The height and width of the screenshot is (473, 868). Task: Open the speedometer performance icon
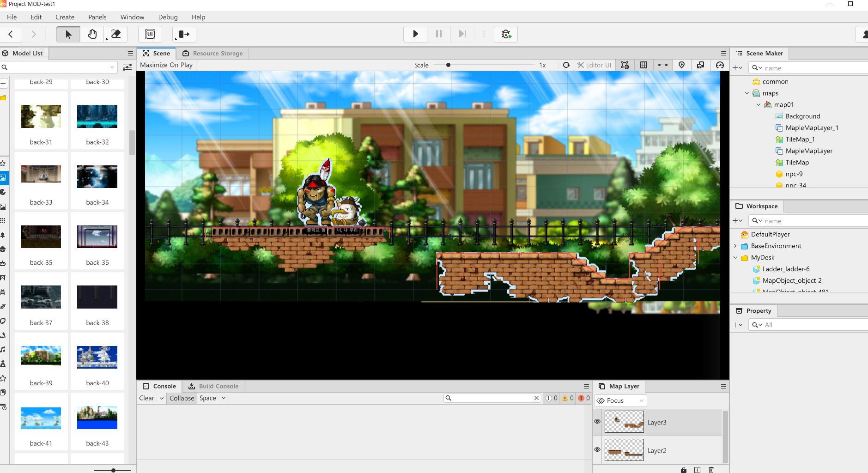point(720,65)
